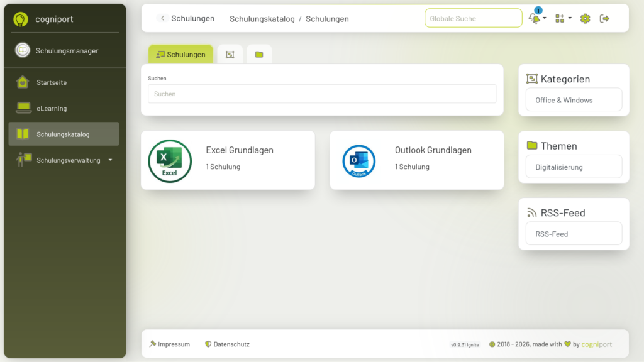
Task: Click the Startseite house icon
Action: [23, 82]
